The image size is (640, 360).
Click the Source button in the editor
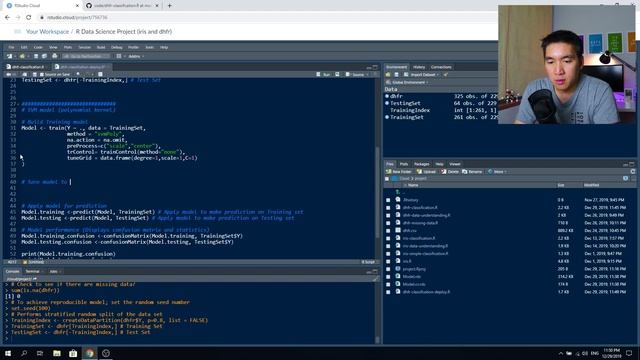coord(355,75)
